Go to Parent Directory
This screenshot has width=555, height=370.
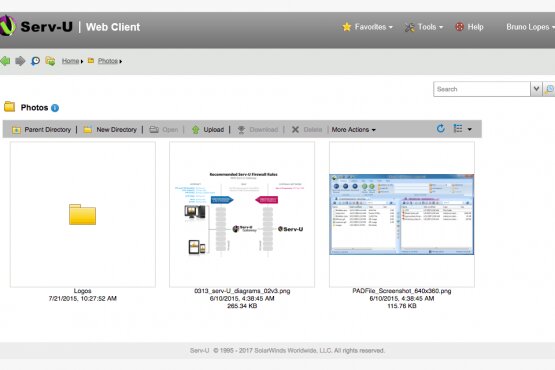(41, 130)
